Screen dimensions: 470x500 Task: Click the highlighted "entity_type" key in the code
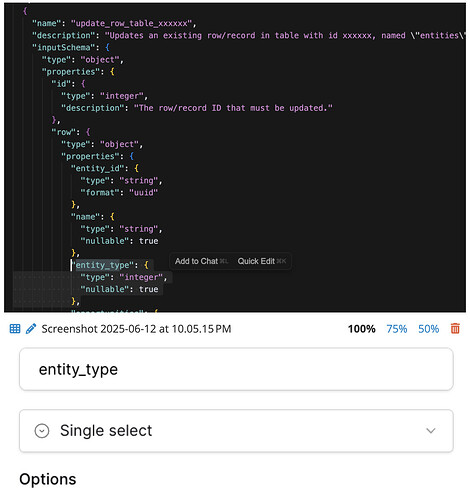pos(102,265)
